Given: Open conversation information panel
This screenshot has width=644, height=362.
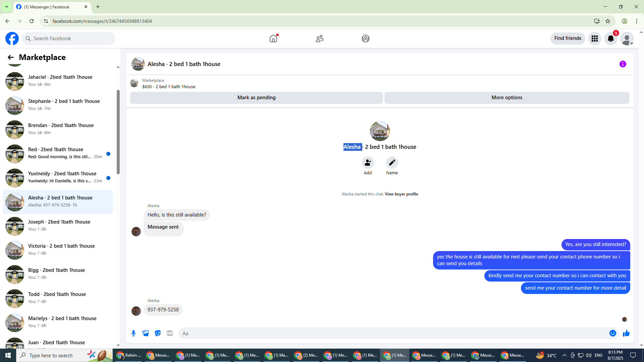Looking at the screenshot, I should coord(623,64).
